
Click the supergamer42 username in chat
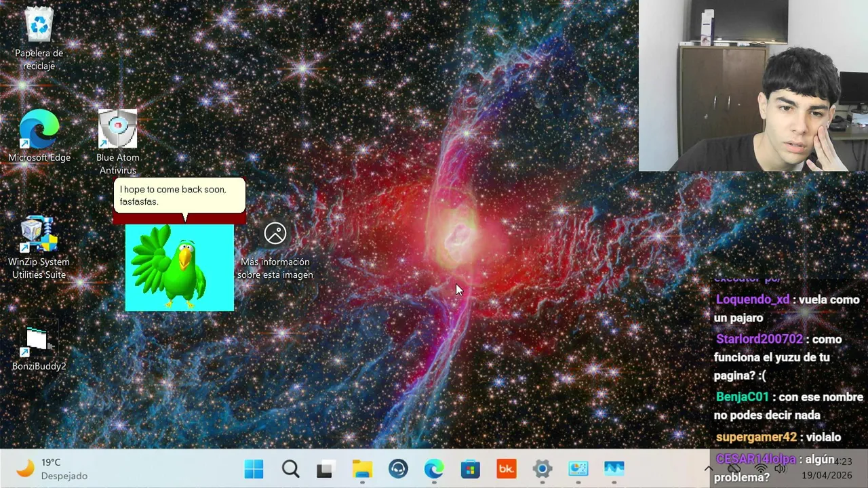[757, 437]
